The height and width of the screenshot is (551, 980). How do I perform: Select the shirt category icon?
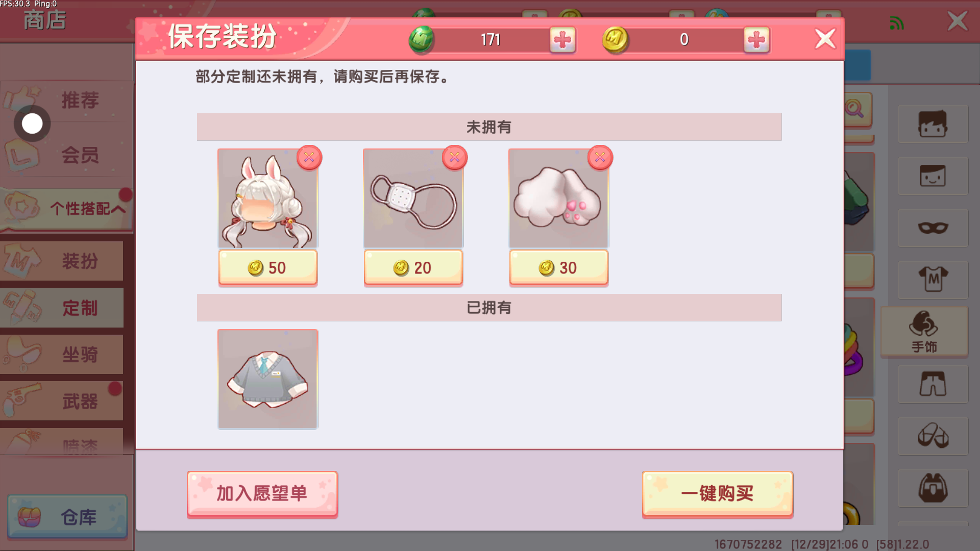pyautogui.click(x=933, y=280)
